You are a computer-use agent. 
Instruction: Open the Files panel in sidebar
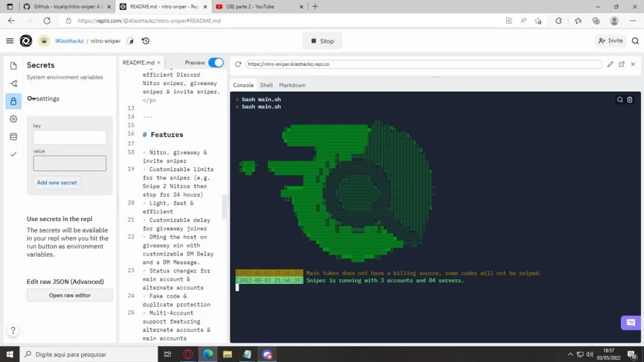click(13, 66)
